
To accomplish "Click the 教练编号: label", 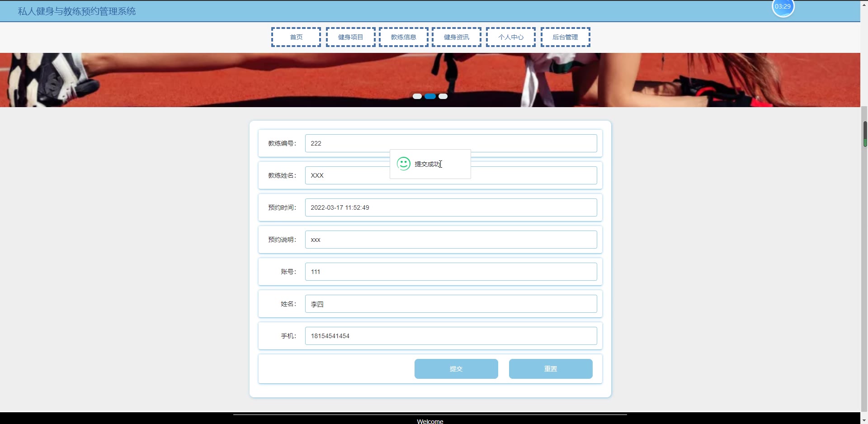I will click(282, 143).
